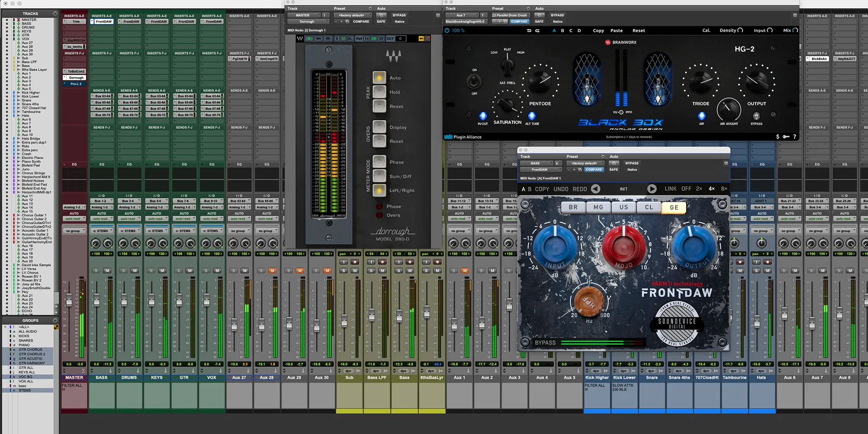Click the Dorrough arc meter layout icon
The width and height of the screenshot is (868, 434).
pos(328,38)
